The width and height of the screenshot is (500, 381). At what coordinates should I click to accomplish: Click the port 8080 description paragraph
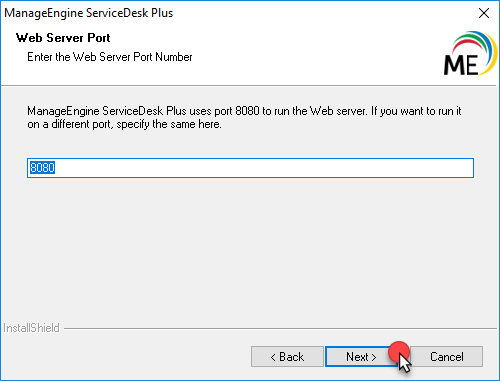[244, 117]
